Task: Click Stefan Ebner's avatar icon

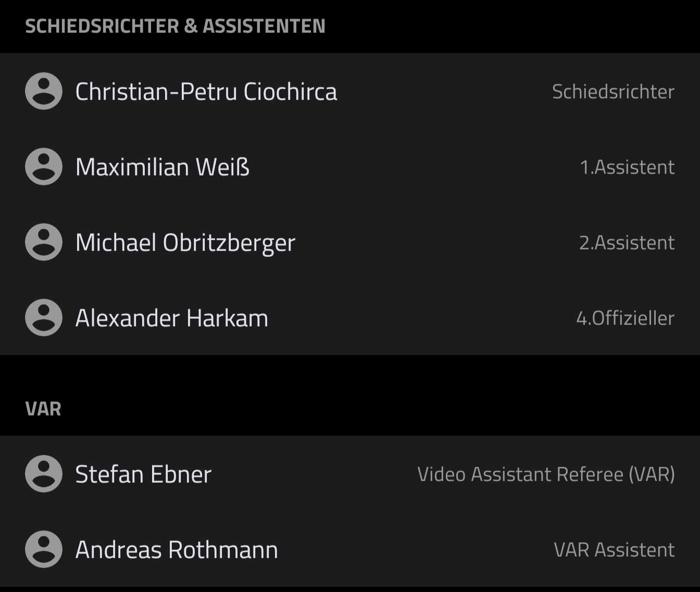Action: (x=44, y=474)
